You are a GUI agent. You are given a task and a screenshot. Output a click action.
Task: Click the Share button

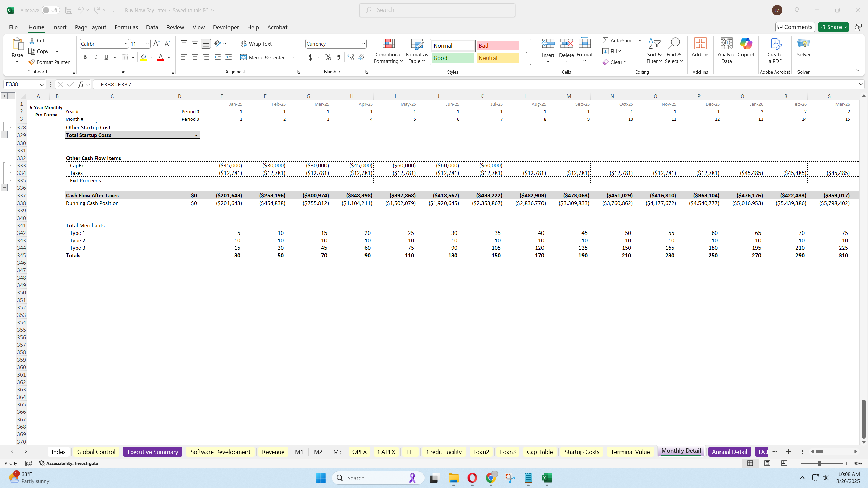click(x=833, y=27)
